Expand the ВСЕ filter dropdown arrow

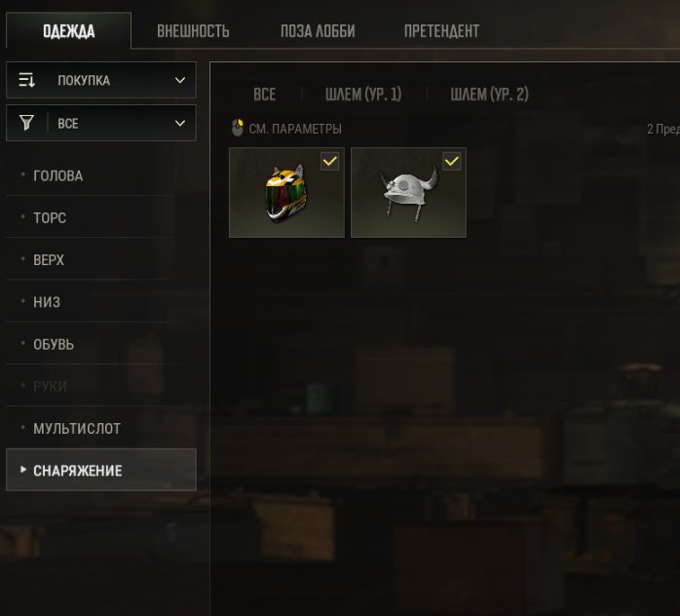pyautogui.click(x=180, y=123)
